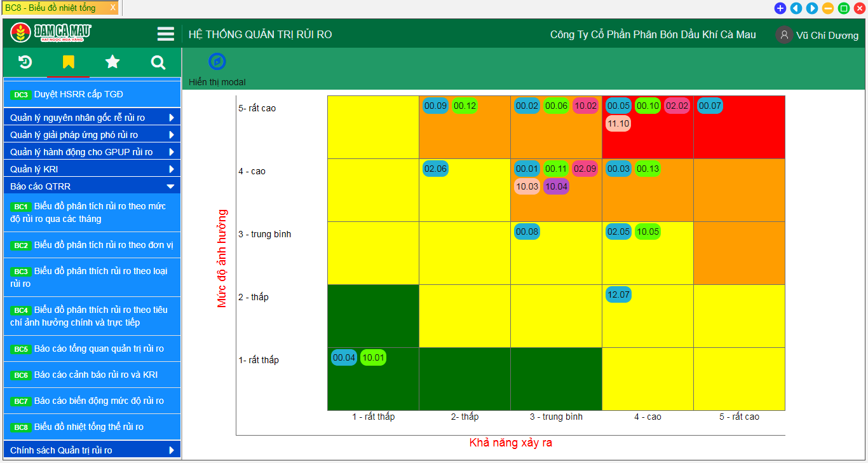
Task: Click Khả năng xảy ra axis title
Action: [x=511, y=443]
